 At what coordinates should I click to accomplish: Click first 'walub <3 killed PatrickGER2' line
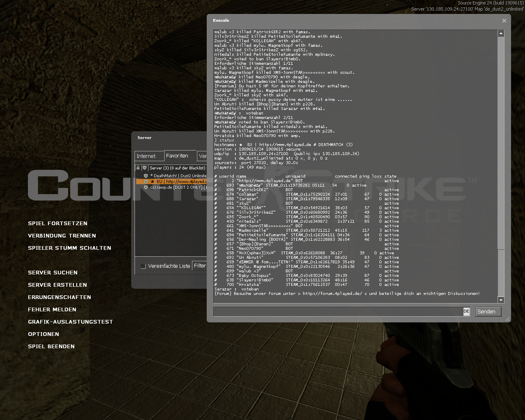(x=262, y=32)
